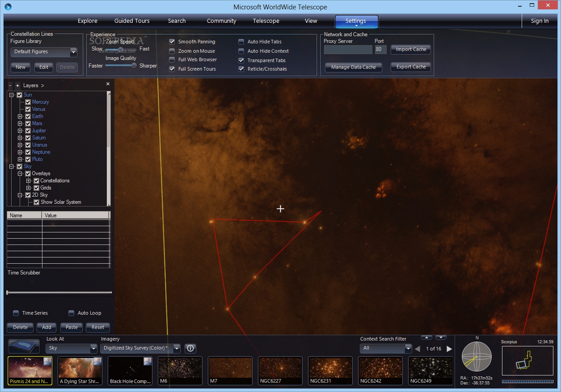Close the Layers panel with the X
Screen dimensions: 561x392
(108, 84)
